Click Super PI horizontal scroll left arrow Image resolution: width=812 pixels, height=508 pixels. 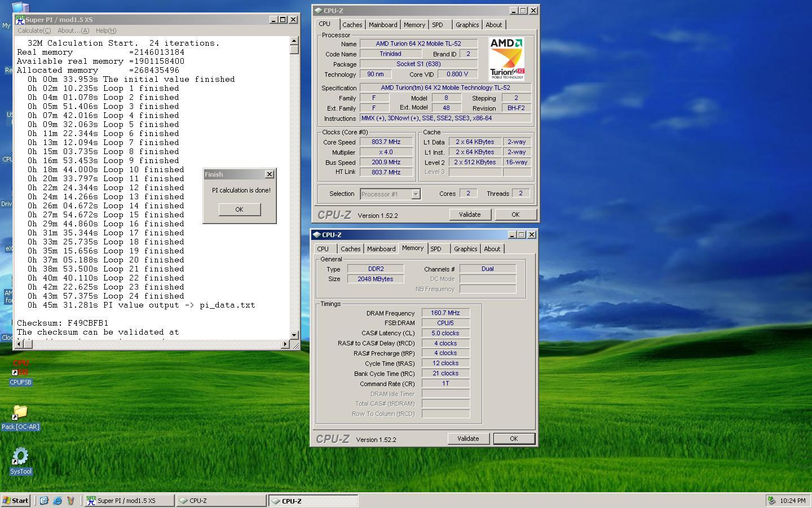(x=19, y=344)
